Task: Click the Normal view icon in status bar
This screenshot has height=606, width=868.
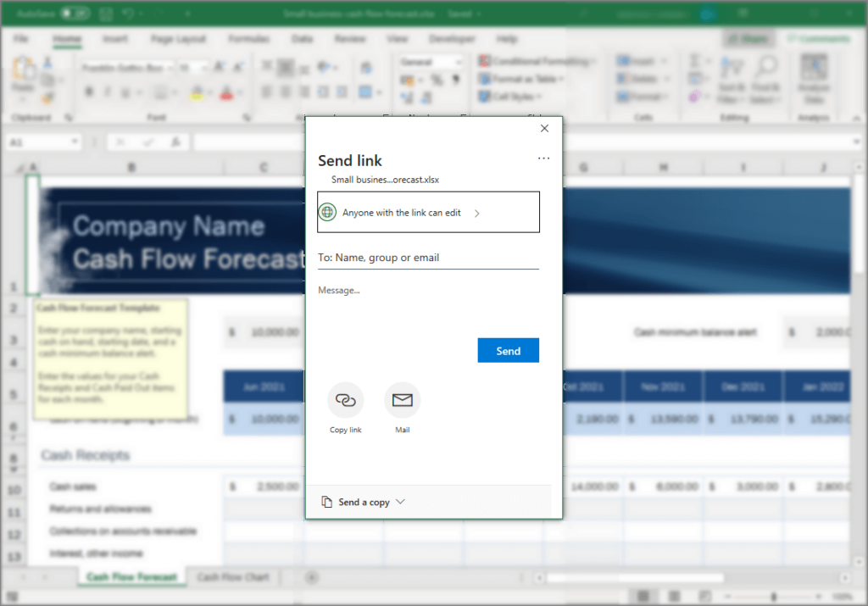Action: [x=643, y=596]
